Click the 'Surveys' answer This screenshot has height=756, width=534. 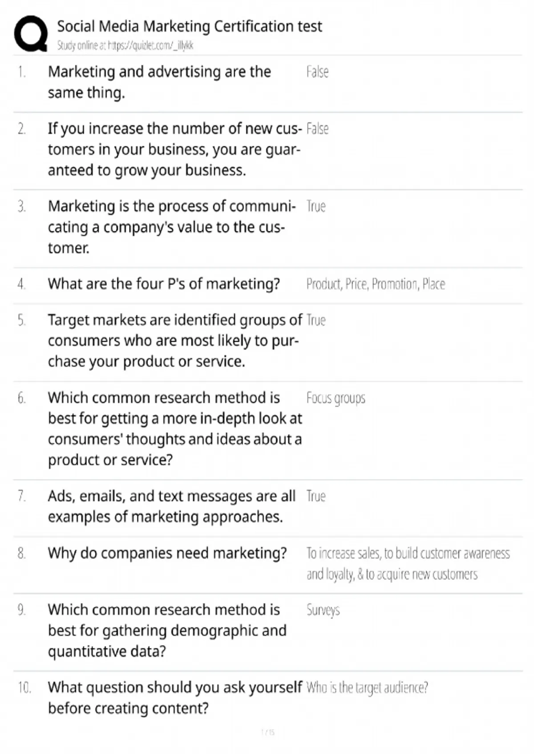(323, 610)
